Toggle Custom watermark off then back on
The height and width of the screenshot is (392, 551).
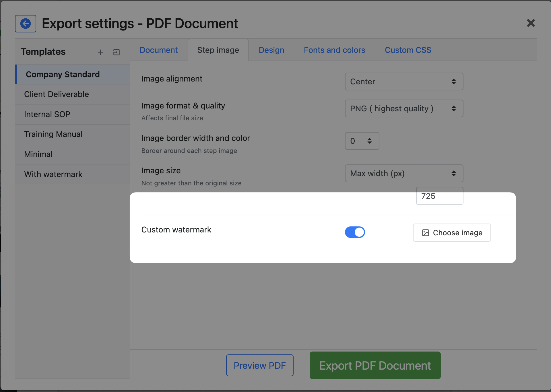[355, 232]
